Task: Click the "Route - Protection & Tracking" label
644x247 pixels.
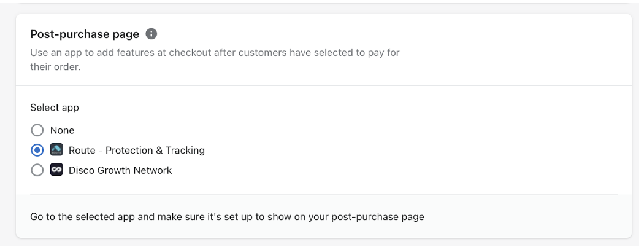Action: pyautogui.click(x=136, y=151)
